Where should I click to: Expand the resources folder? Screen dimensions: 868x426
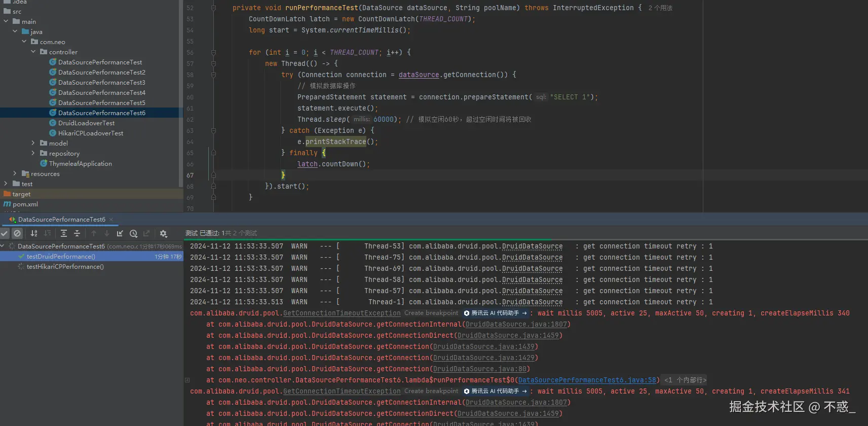point(15,173)
